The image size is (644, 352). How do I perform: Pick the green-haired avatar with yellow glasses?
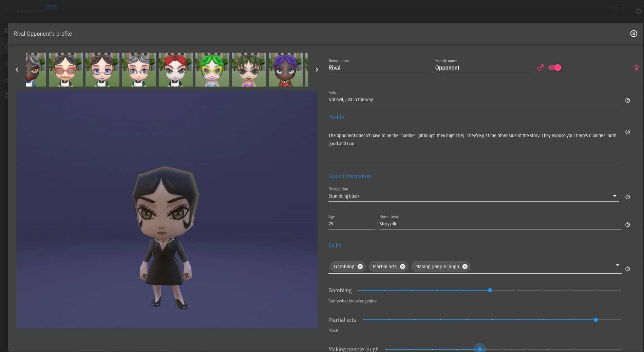pyautogui.click(x=212, y=70)
